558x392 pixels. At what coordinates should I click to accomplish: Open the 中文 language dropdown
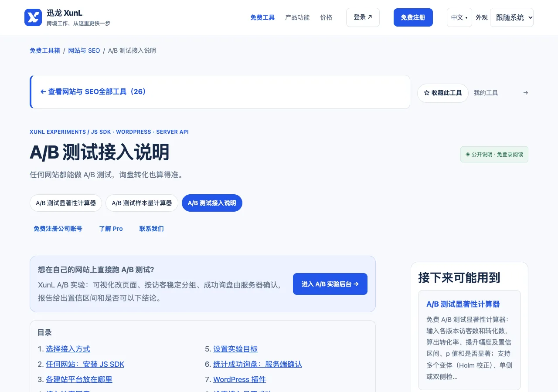coord(459,17)
